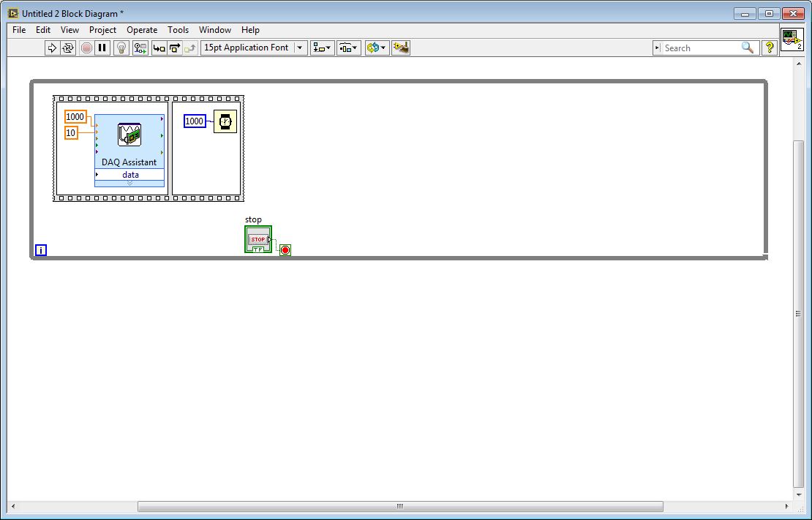This screenshot has width=812, height=520.
Task: Open the View menu
Action: 70,30
